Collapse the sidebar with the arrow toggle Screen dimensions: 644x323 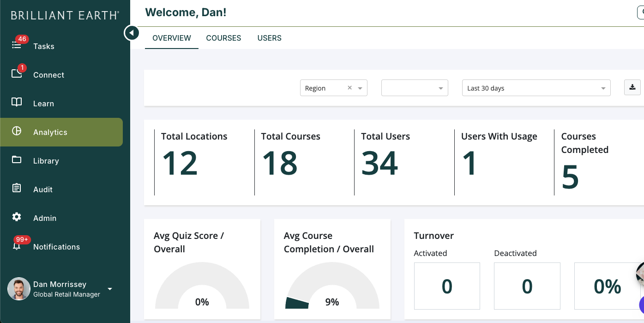pyautogui.click(x=132, y=33)
